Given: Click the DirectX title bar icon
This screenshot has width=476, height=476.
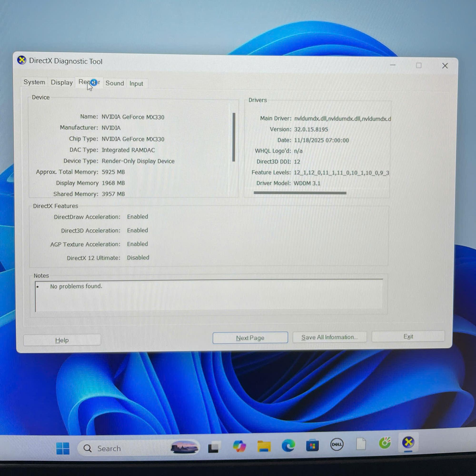Looking at the screenshot, I should (22, 60).
